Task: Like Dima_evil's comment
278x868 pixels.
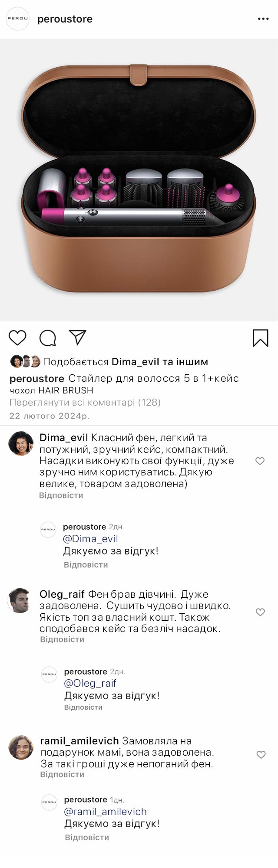Action: coord(260,461)
